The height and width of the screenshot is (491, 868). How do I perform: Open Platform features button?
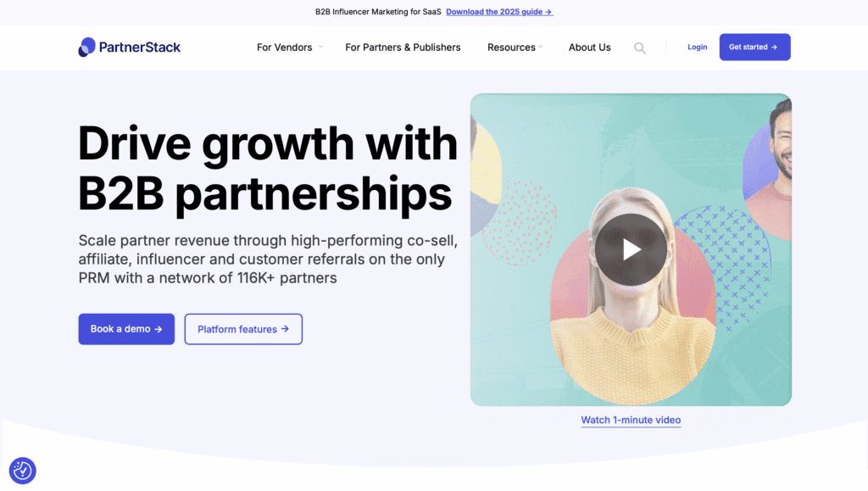243,329
